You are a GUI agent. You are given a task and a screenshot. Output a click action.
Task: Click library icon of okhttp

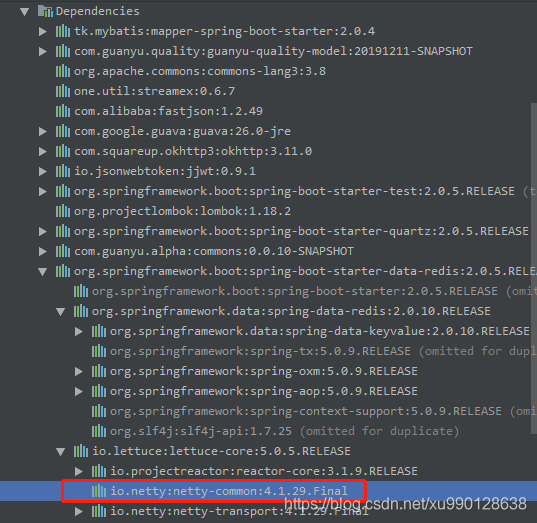coord(63,151)
